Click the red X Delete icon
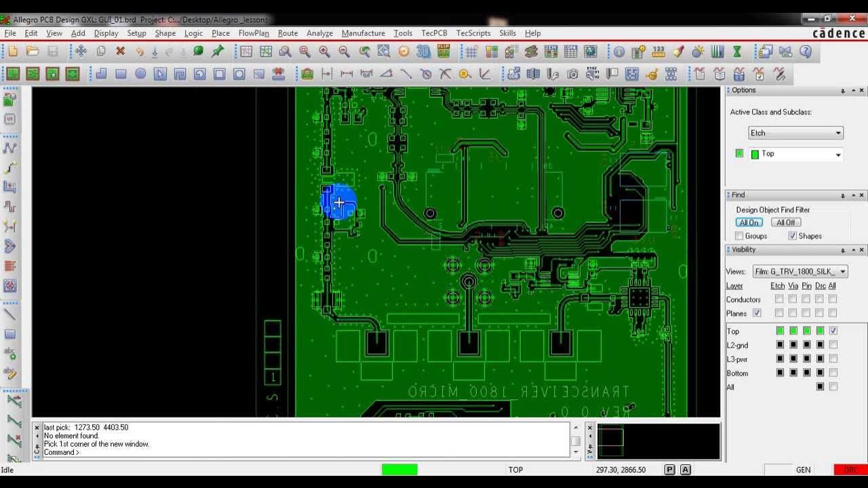868x488 pixels. pyautogui.click(x=120, y=52)
